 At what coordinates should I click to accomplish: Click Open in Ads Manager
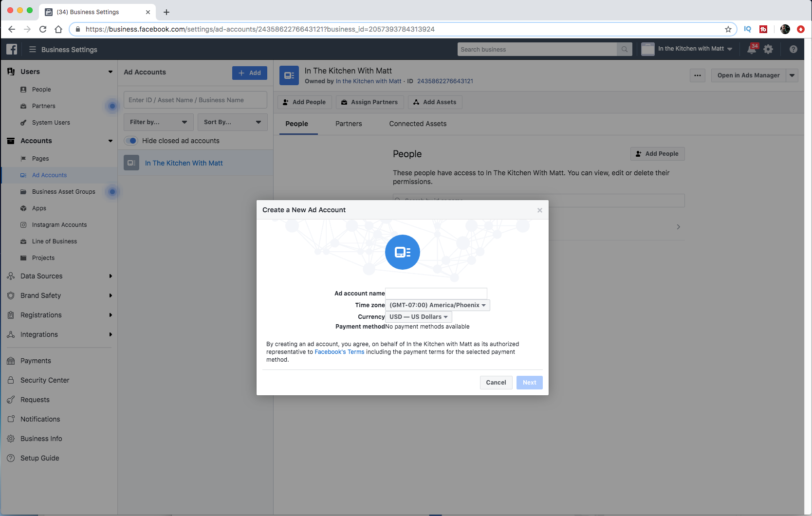coord(749,75)
